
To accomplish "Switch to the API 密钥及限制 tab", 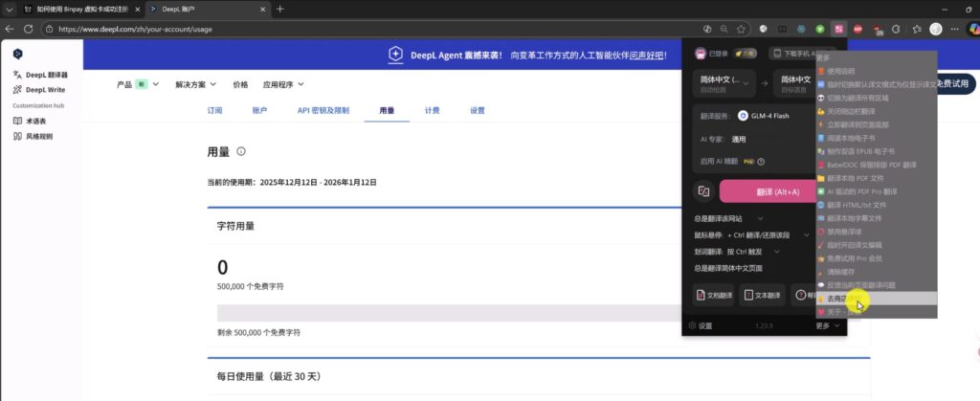I will 323,111.
